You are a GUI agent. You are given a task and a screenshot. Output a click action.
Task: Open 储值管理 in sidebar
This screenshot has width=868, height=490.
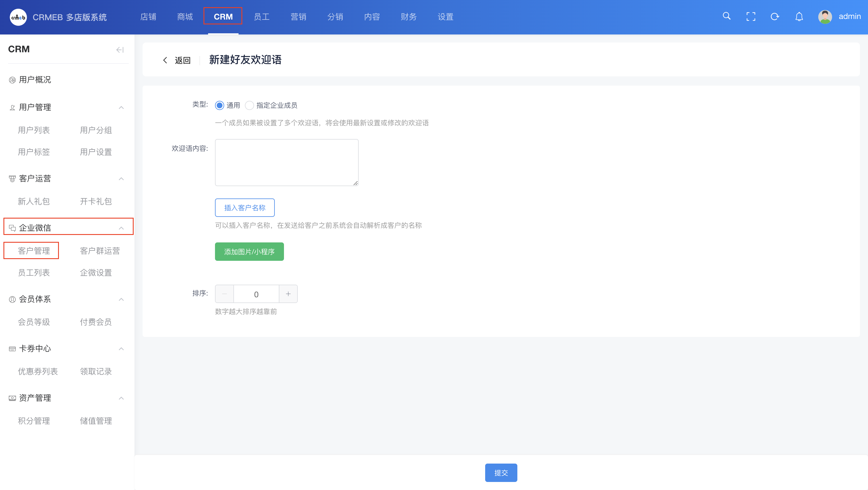coord(96,421)
